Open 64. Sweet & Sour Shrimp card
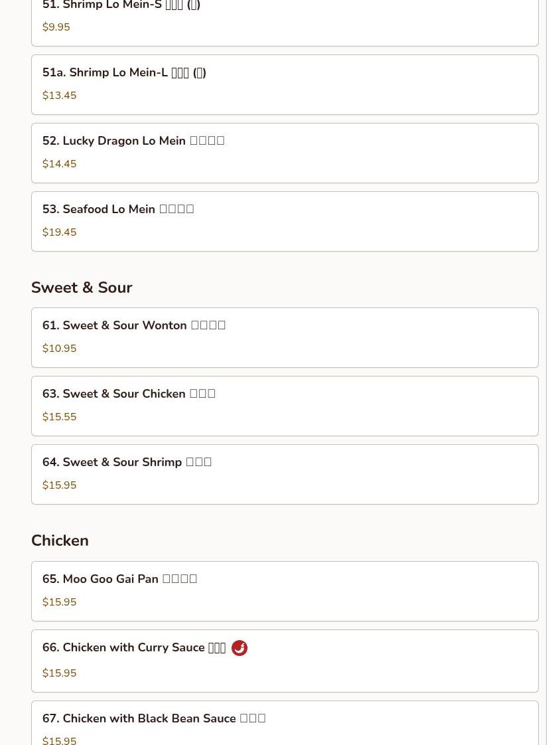The height and width of the screenshot is (745, 560). tap(285, 475)
